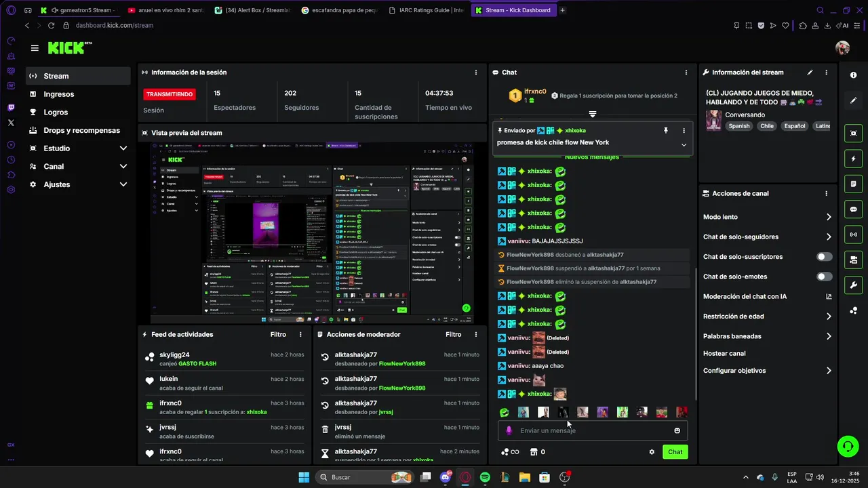Screen dimensions: 868x488
Task: Open Acciones de moderador three-dot menu
Action: [475, 334]
